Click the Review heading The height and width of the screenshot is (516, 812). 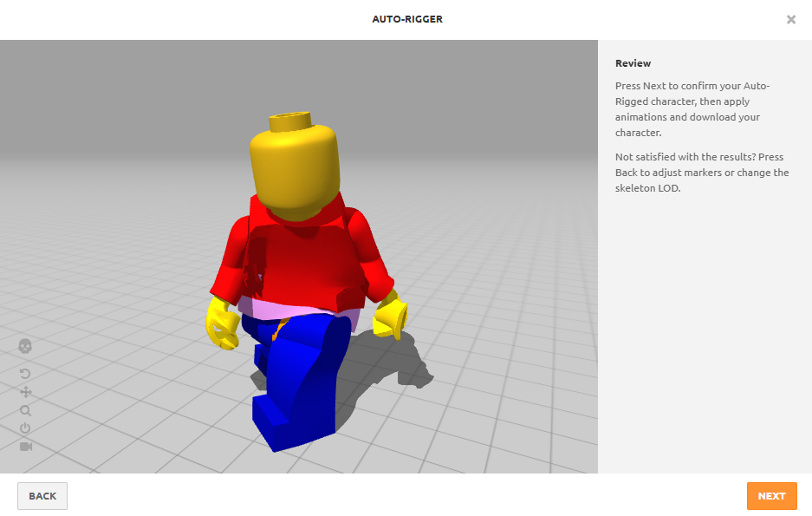pyautogui.click(x=633, y=63)
